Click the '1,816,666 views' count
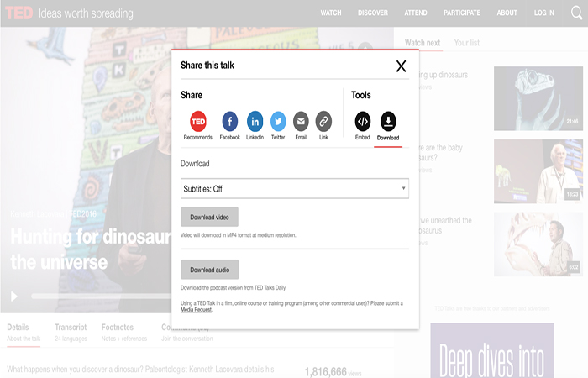The width and height of the screenshot is (588, 378). 333,372
